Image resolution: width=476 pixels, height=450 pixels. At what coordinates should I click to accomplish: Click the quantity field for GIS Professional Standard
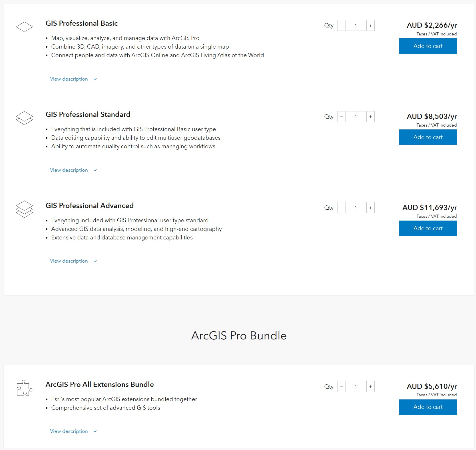pos(356,117)
